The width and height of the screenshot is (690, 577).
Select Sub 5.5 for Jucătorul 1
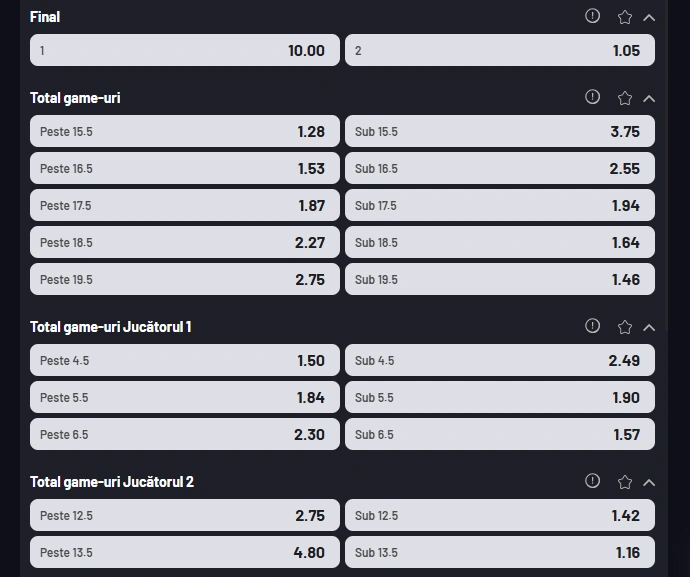point(500,397)
